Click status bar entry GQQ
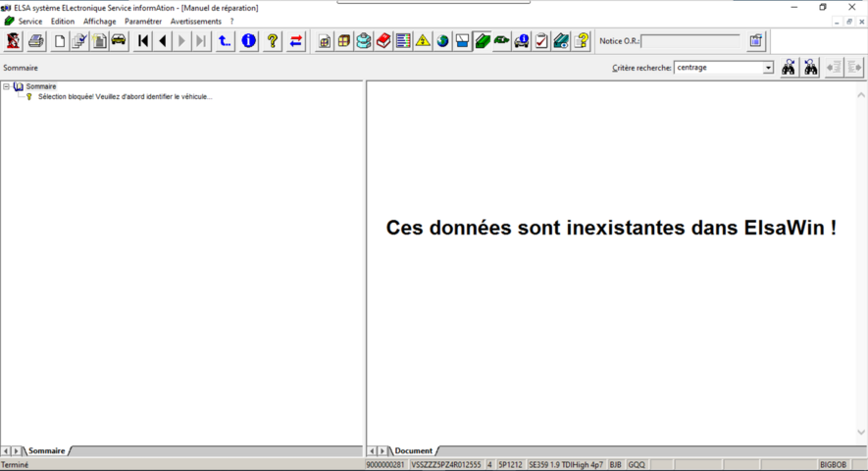The width and height of the screenshot is (868, 471). point(637,465)
